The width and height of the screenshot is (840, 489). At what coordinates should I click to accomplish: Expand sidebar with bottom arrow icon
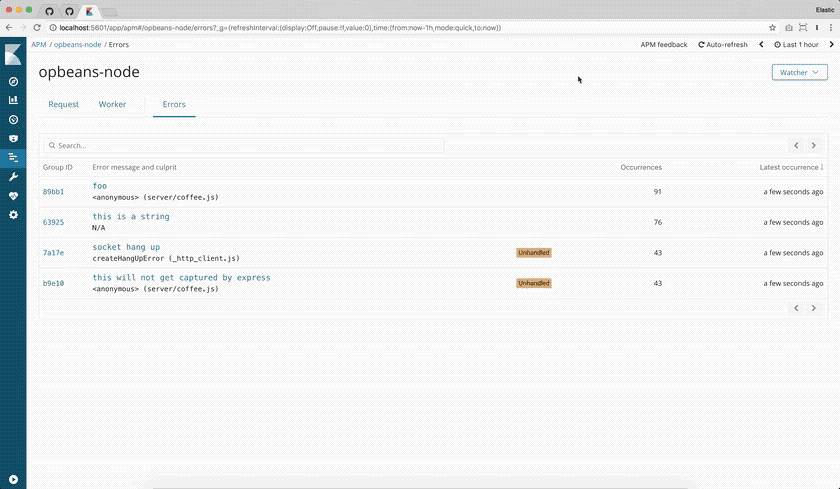tap(13, 479)
